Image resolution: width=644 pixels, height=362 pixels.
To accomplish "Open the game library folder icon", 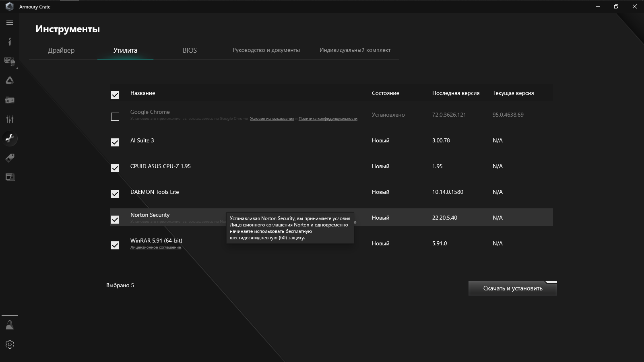I will (x=10, y=100).
